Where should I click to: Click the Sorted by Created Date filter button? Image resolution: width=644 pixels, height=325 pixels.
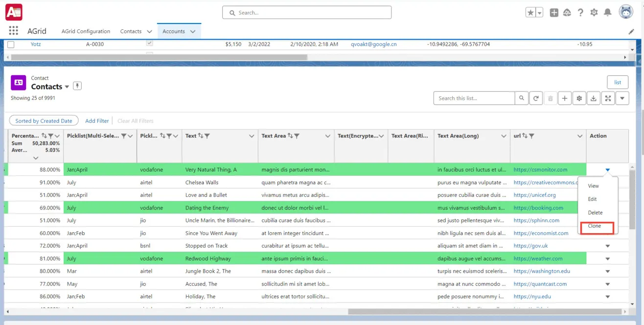[x=43, y=120]
